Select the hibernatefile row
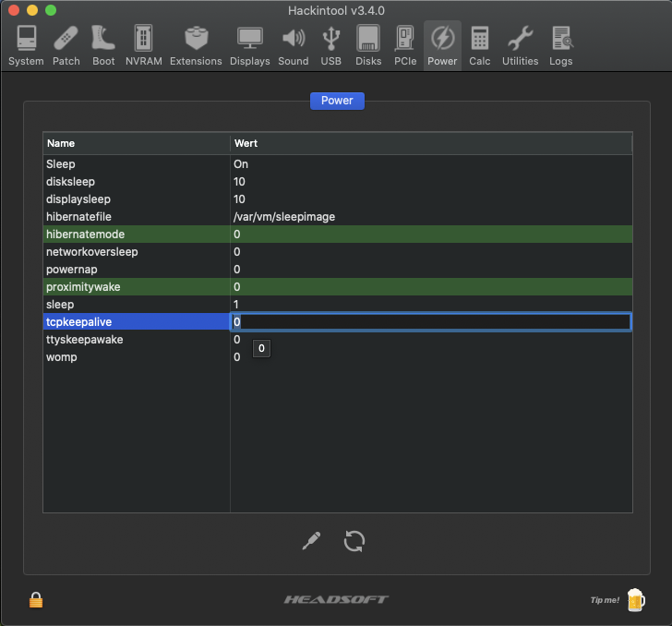The width and height of the screenshot is (672, 626). click(x=338, y=217)
